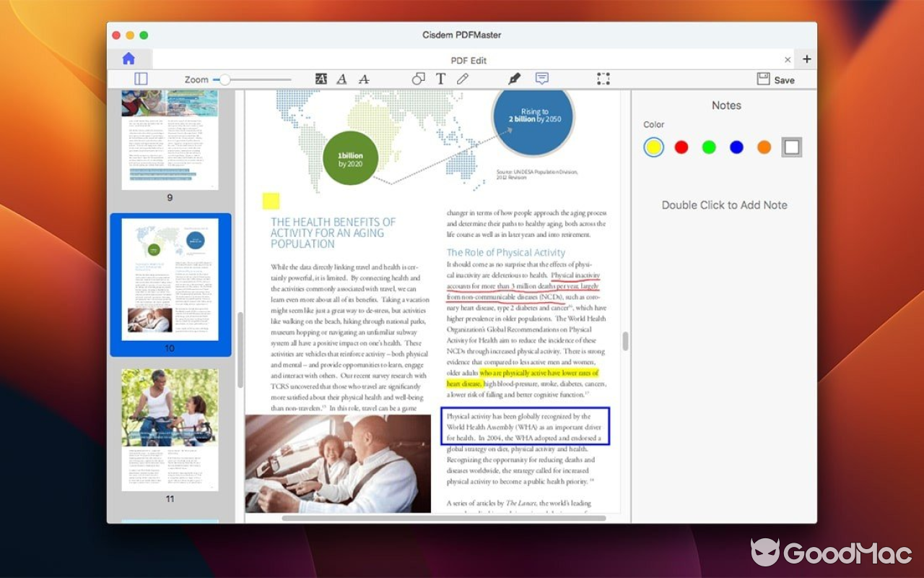Select the strikethrough text tool
924x578 pixels.
coord(363,79)
